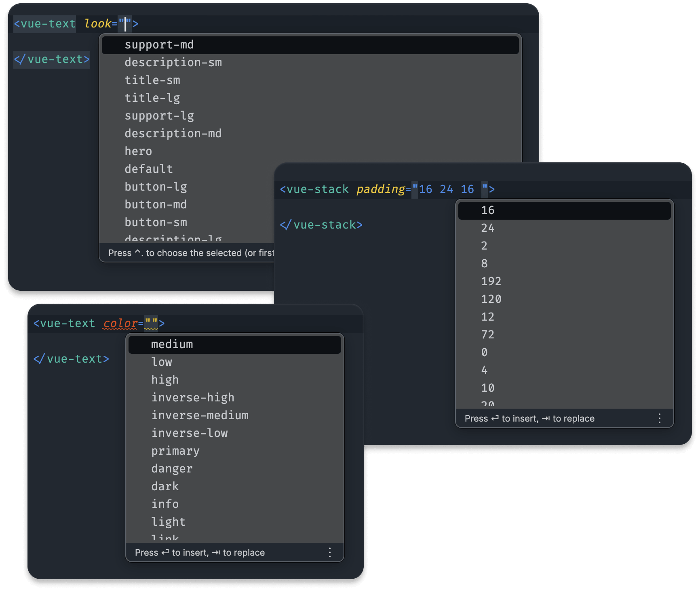Select inverse-high color value
Viewport: 700px width, 592px height.
tap(235, 398)
